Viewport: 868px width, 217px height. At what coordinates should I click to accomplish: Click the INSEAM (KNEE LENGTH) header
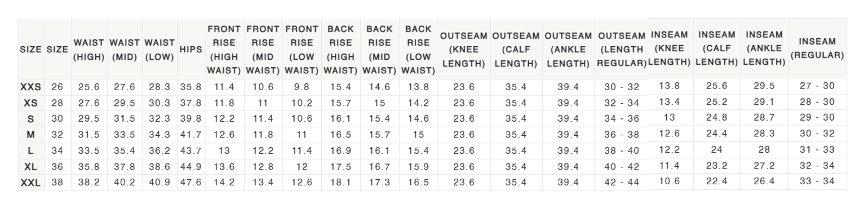click(670, 48)
